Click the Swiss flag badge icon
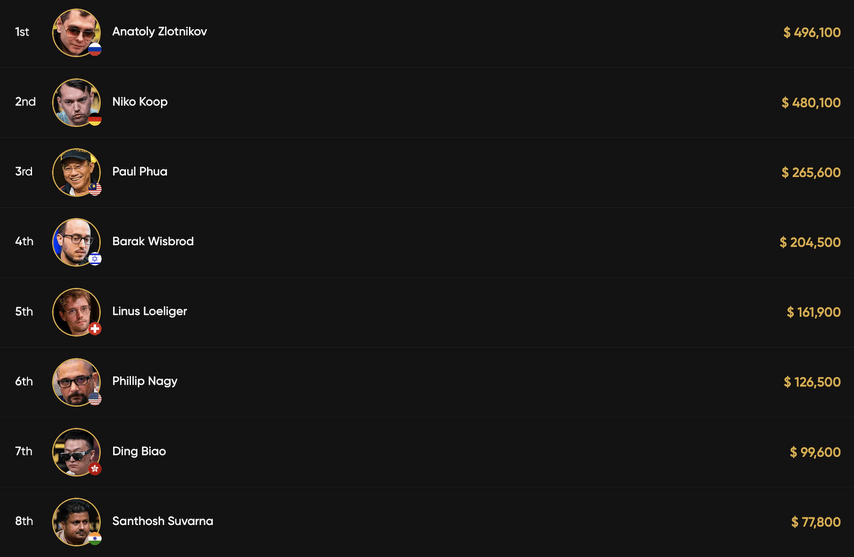The width and height of the screenshot is (854, 557). pyautogui.click(x=95, y=329)
